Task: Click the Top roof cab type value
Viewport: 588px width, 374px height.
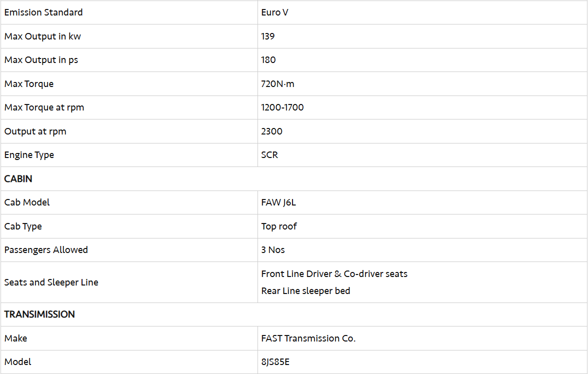Action: pyautogui.click(x=278, y=226)
